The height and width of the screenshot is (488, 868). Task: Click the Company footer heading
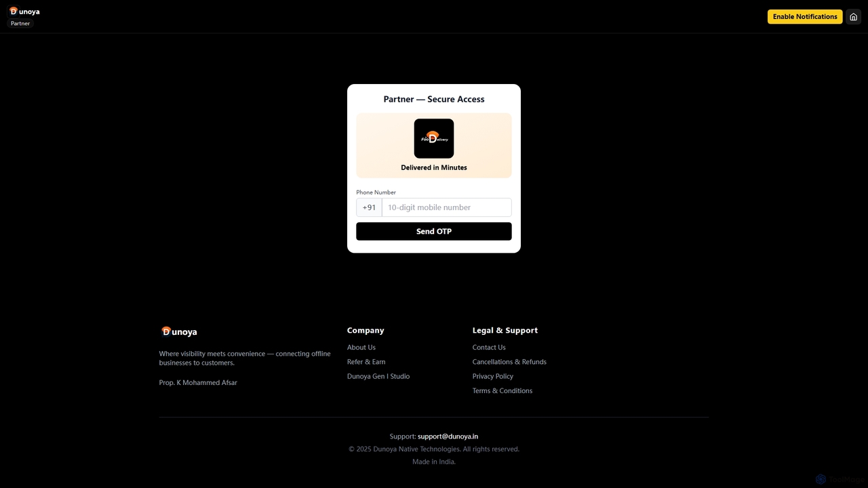366,330
